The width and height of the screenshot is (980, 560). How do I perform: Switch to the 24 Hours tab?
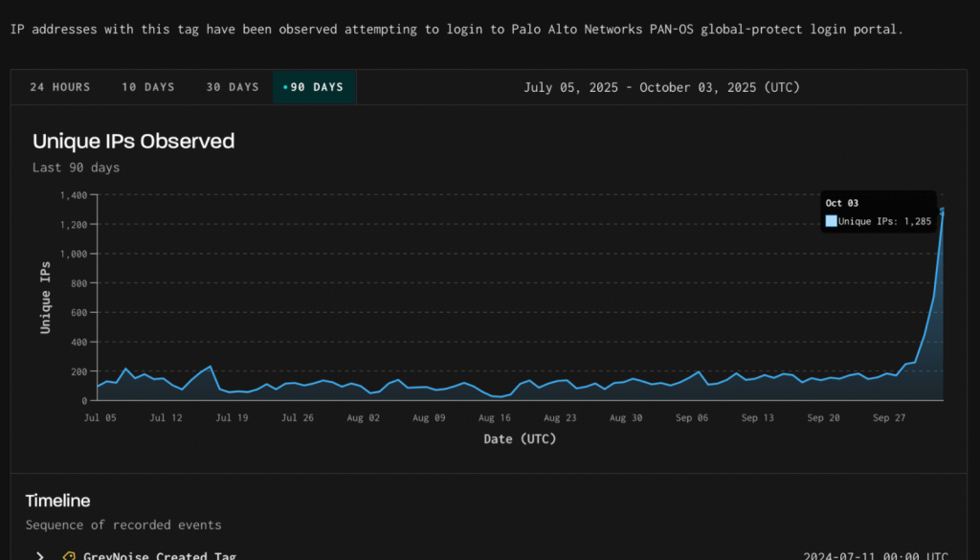click(60, 87)
